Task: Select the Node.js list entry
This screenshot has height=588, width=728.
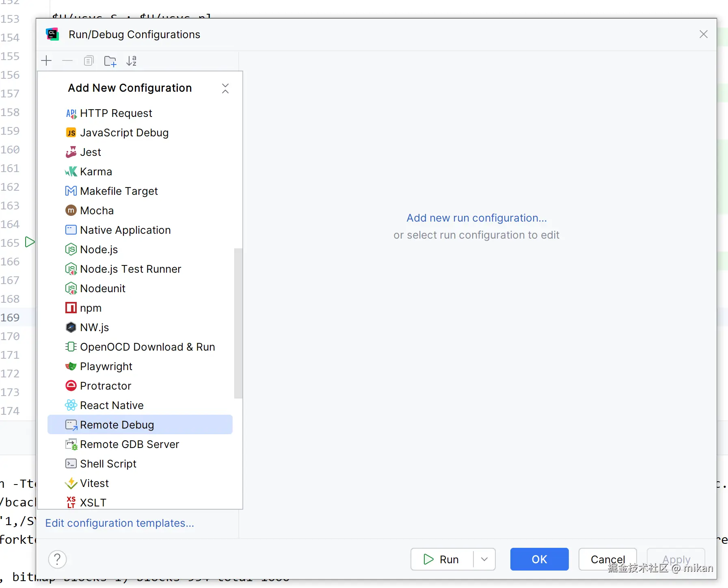Action: pyautogui.click(x=140, y=250)
